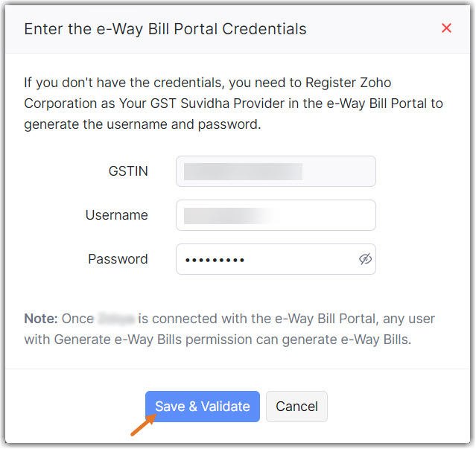Click the dialog title heading text

tap(165, 29)
